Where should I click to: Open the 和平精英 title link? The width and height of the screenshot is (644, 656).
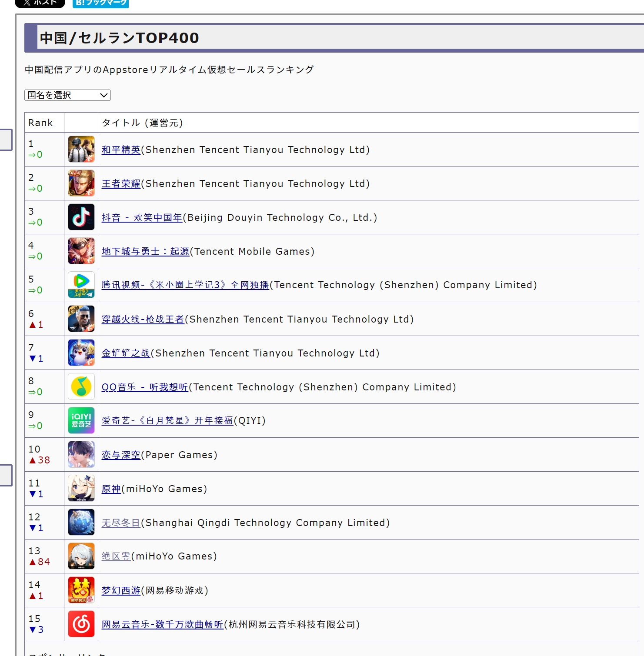pyautogui.click(x=121, y=150)
